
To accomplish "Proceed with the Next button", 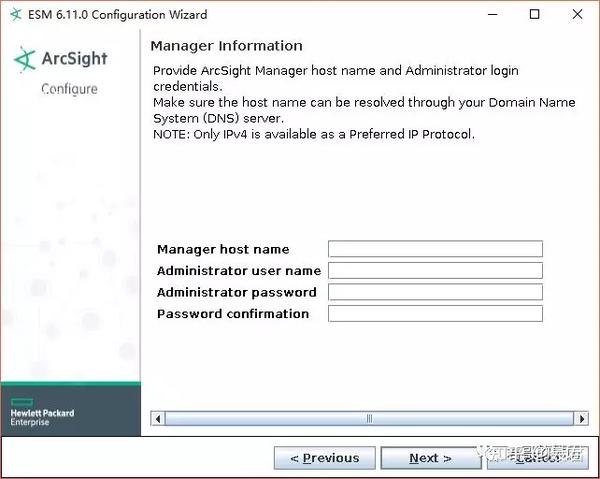I will (430, 458).
